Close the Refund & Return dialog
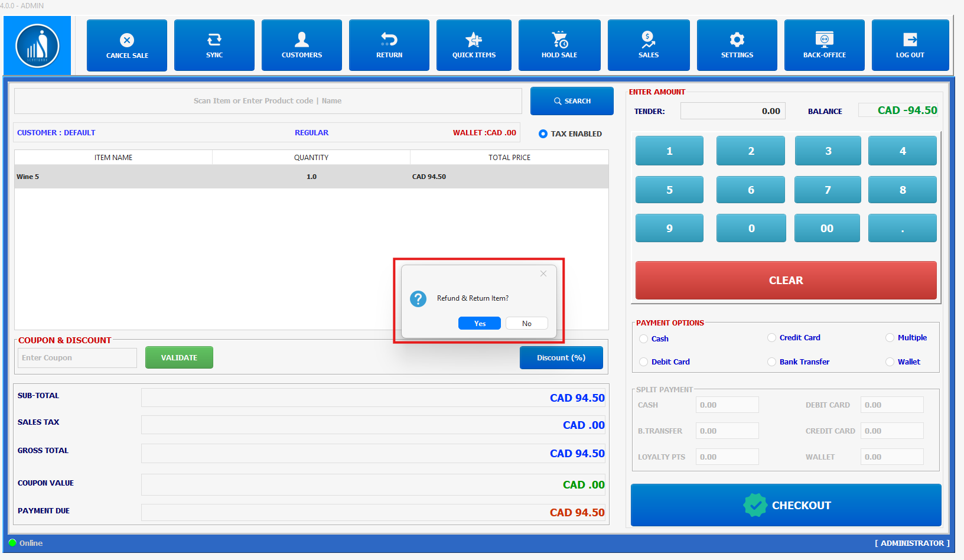Viewport: 964px width, 560px height. coord(543,274)
